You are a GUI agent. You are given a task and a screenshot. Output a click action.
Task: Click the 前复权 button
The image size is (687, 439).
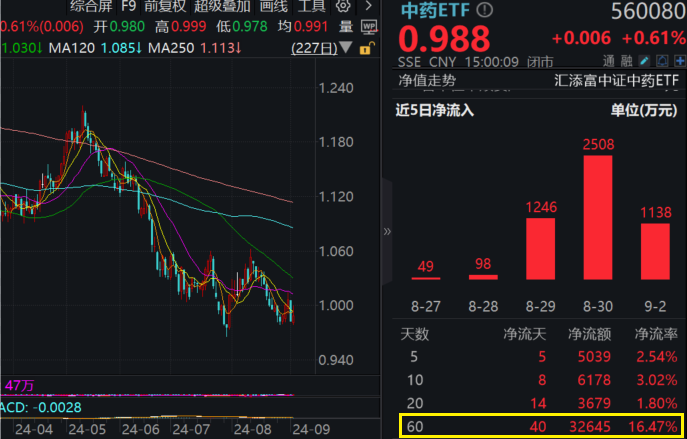click(x=166, y=6)
